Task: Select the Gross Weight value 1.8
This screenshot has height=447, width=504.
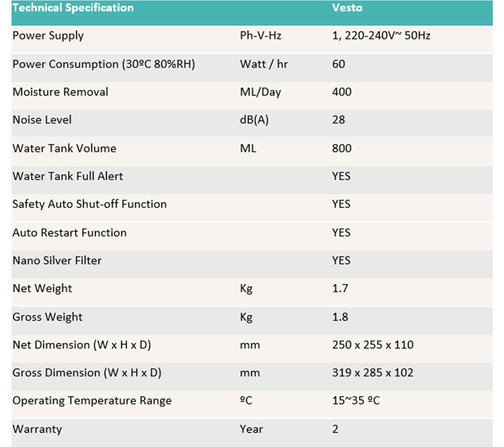Action: tap(340, 317)
